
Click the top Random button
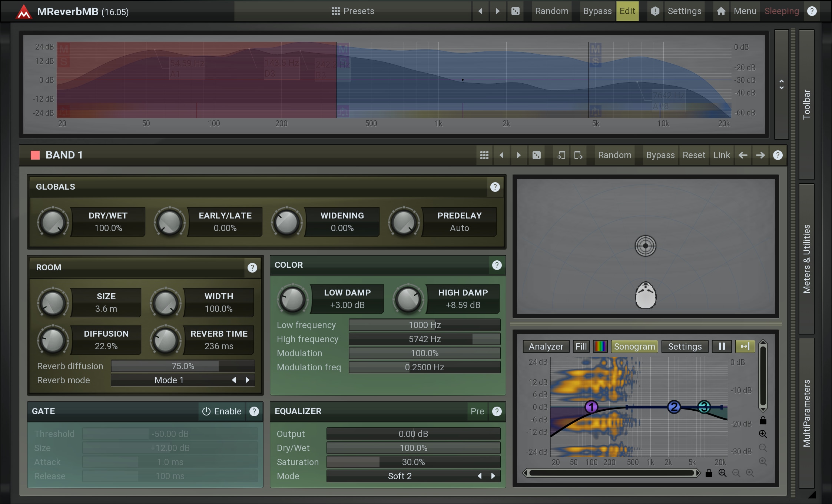tap(551, 11)
